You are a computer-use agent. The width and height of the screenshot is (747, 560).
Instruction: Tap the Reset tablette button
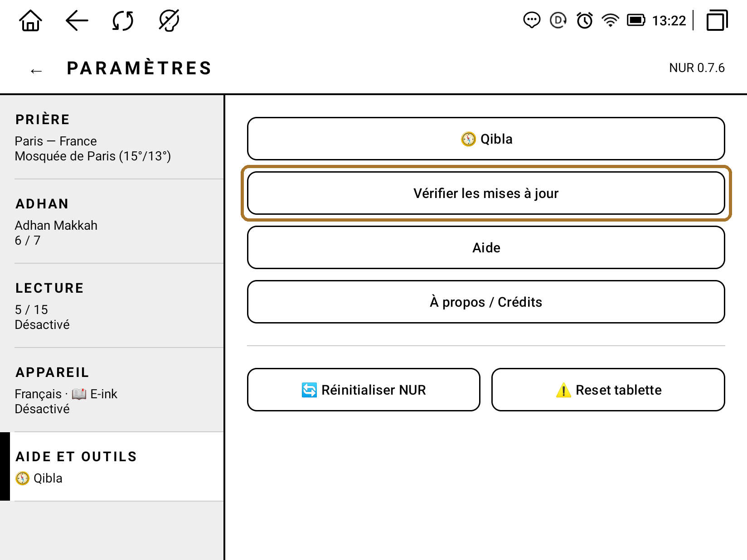point(608,390)
